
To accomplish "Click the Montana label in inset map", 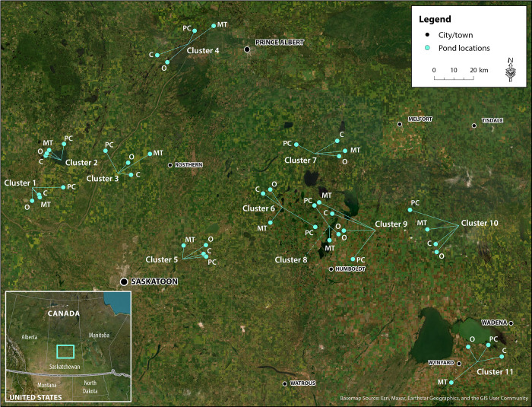I will coord(47,385).
